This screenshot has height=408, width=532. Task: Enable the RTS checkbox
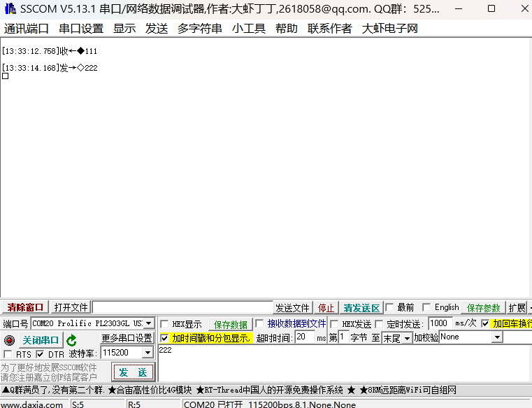pyautogui.click(x=8, y=355)
